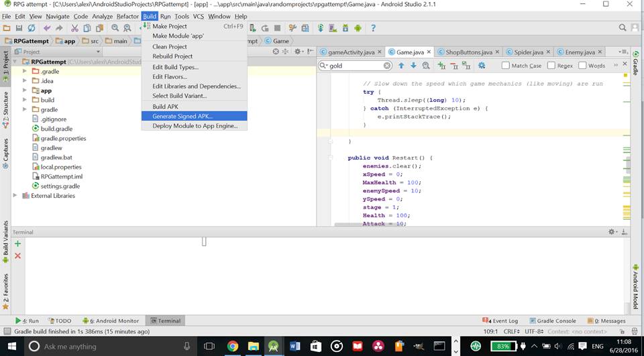Click the Stop square icon in toolbar
Screen dimensions: 644x356
(278, 28)
